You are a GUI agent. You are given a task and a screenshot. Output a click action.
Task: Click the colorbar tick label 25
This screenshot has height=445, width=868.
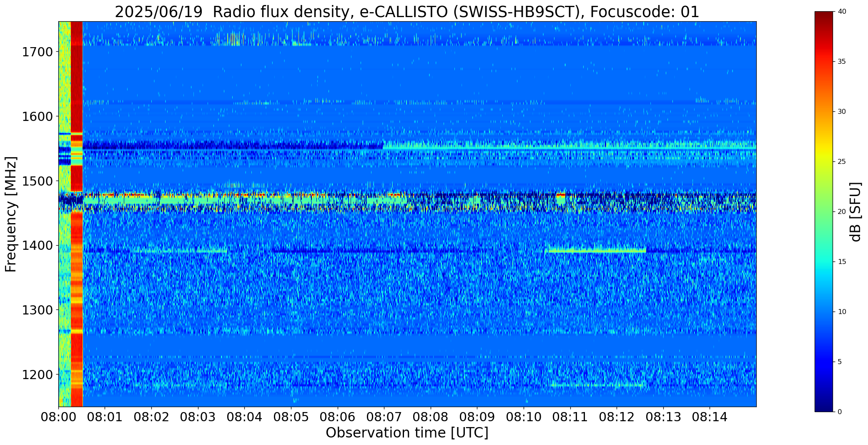pyautogui.click(x=842, y=162)
